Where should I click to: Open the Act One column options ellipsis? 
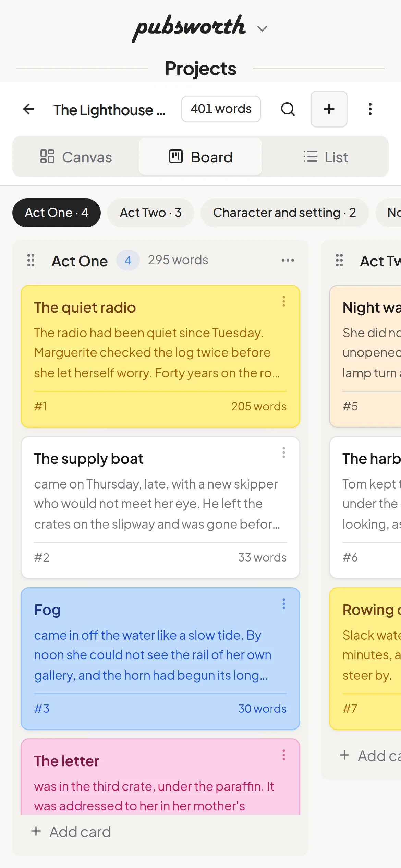tap(288, 260)
